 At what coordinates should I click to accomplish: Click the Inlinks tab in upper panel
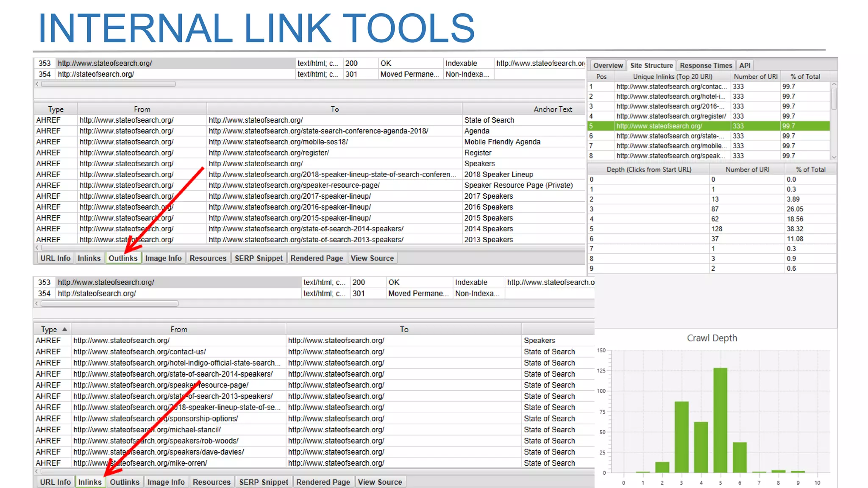(x=89, y=258)
